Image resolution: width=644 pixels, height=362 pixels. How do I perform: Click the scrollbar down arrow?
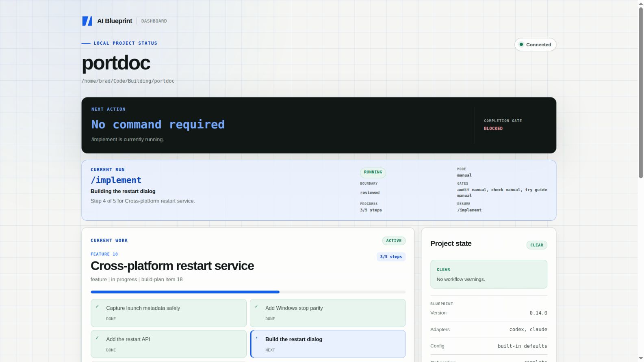pyautogui.click(x=641, y=359)
